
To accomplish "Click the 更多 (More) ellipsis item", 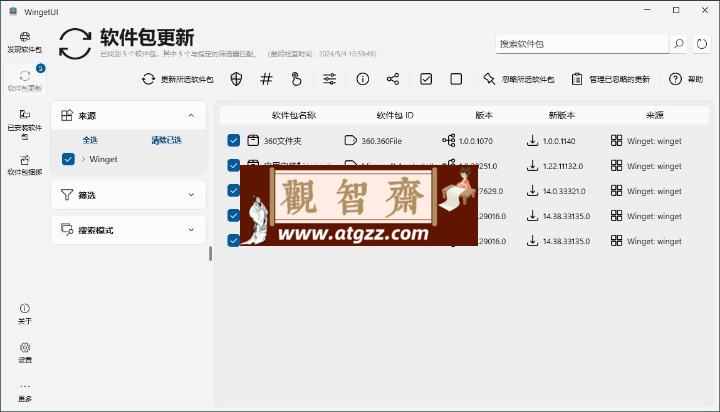I will (x=25, y=392).
